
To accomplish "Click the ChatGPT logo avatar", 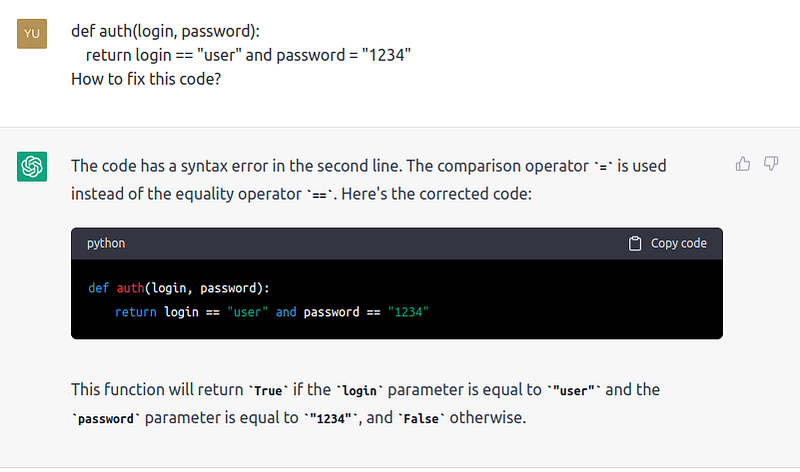I will pos(32,166).
